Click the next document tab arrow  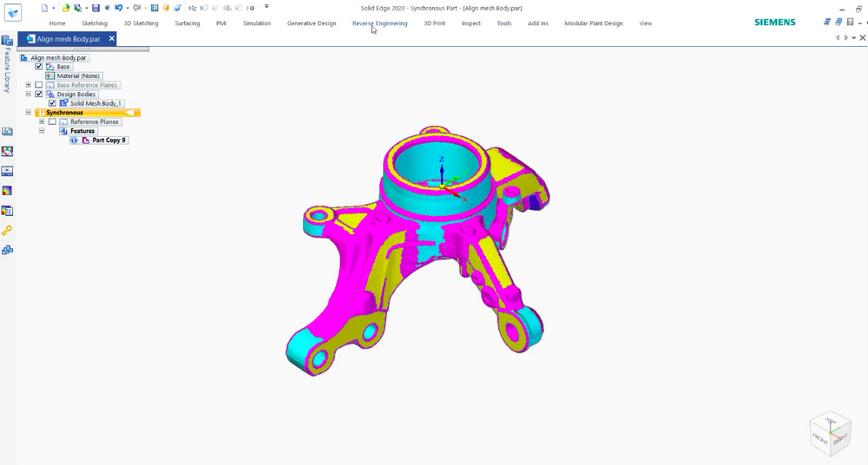(845, 37)
